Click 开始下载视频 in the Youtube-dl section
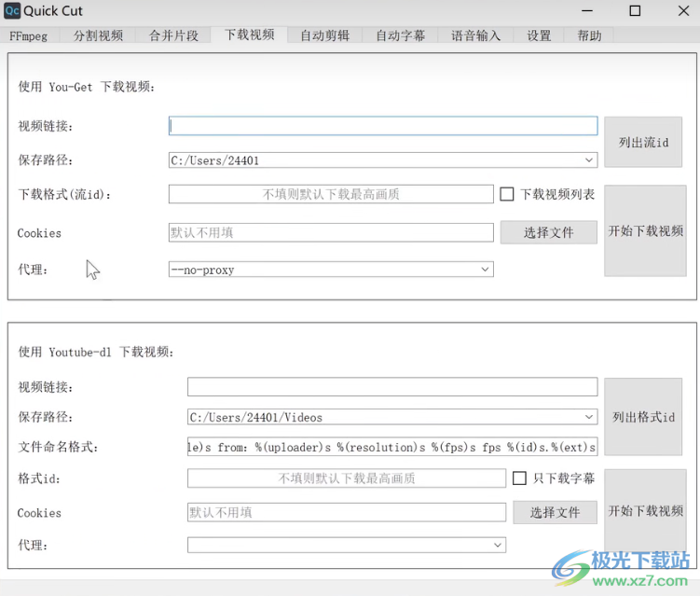This screenshot has width=700, height=596. pyautogui.click(x=645, y=511)
